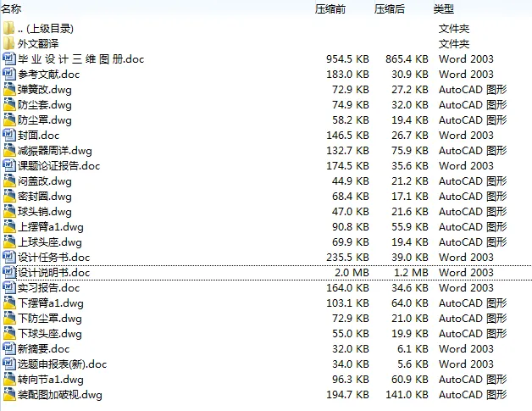Image resolution: width=532 pixels, height=411 pixels.
Task: Select the 外文翻译 folder name
Action: click(x=38, y=44)
